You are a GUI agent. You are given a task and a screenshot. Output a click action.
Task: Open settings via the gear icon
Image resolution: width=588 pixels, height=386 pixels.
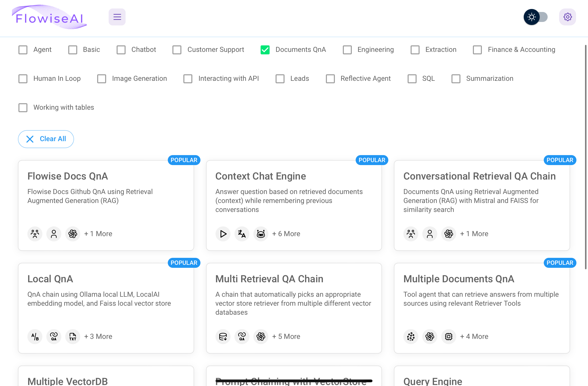(x=568, y=17)
